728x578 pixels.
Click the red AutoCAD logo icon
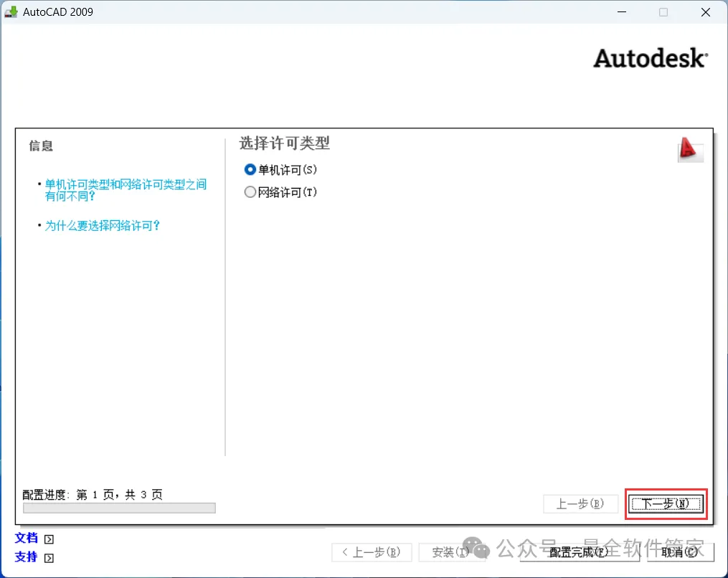pos(691,149)
